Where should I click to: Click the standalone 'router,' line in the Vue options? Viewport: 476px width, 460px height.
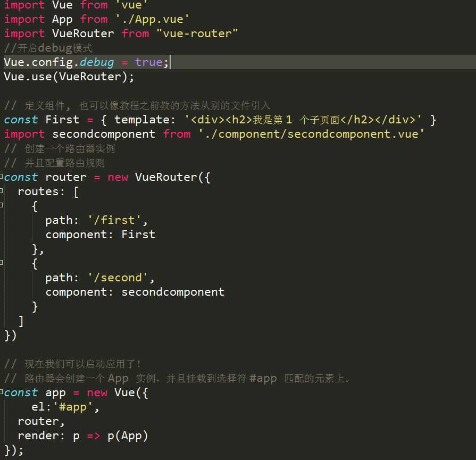coord(41,421)
